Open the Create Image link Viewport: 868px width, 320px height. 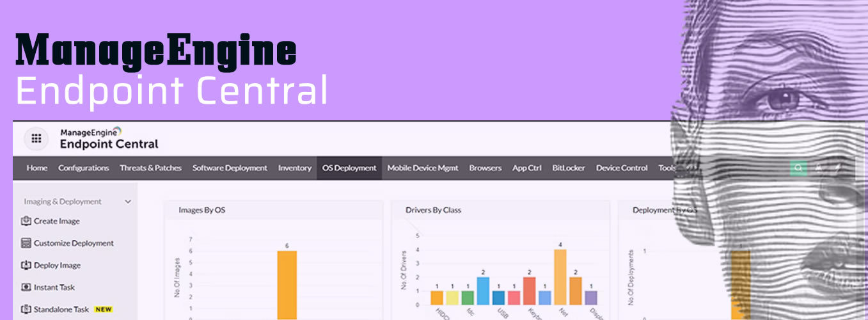(x=57, y=221)
